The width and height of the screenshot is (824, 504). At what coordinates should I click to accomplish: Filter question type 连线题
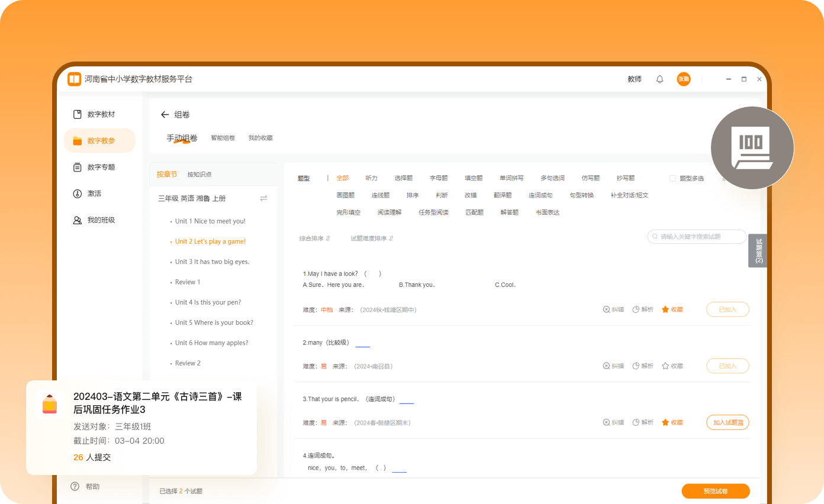(x=381, y=195)
